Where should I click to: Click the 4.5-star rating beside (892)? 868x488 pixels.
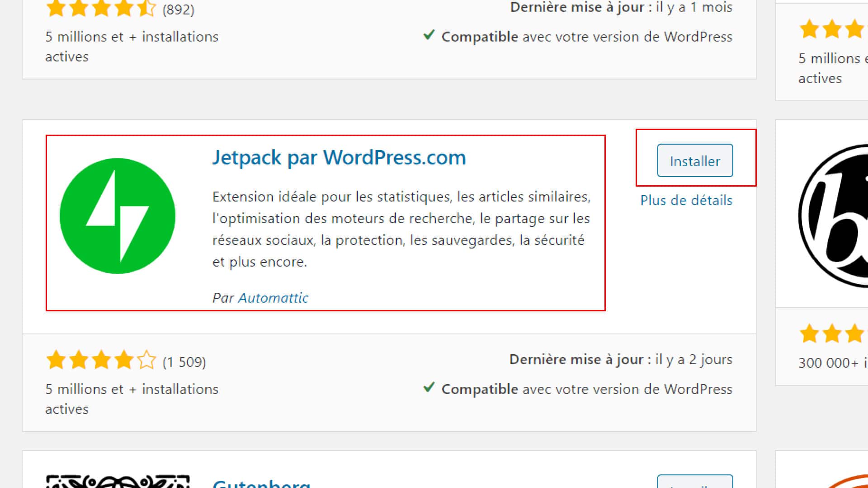coord(101,9)
